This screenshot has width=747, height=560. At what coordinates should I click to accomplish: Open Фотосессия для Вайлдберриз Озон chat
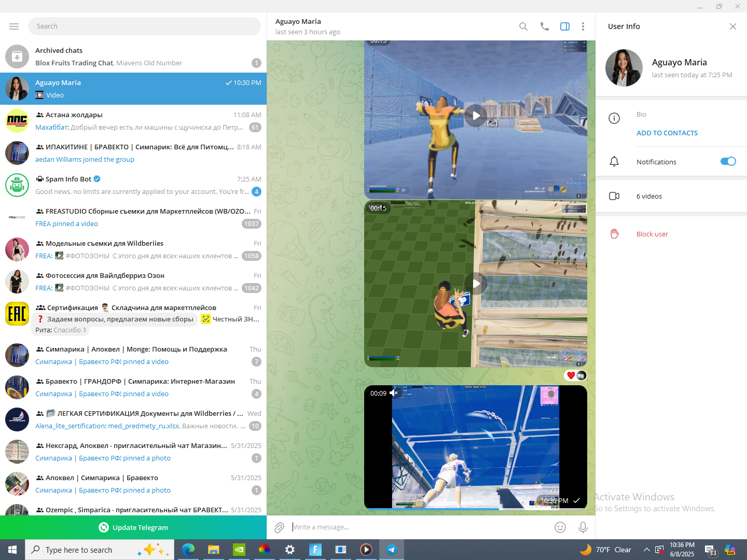[133, 282]
